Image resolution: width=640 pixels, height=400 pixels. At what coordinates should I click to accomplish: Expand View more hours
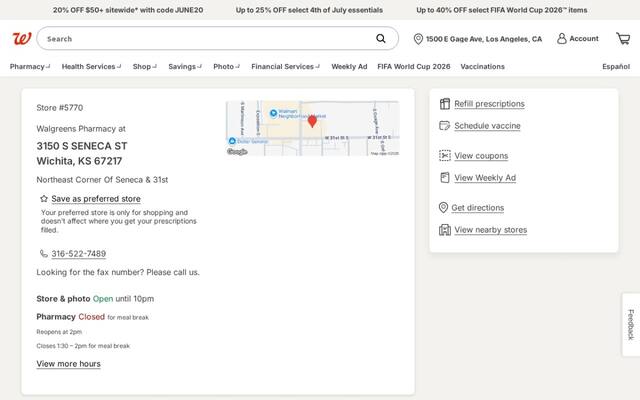tap(69, 364)
